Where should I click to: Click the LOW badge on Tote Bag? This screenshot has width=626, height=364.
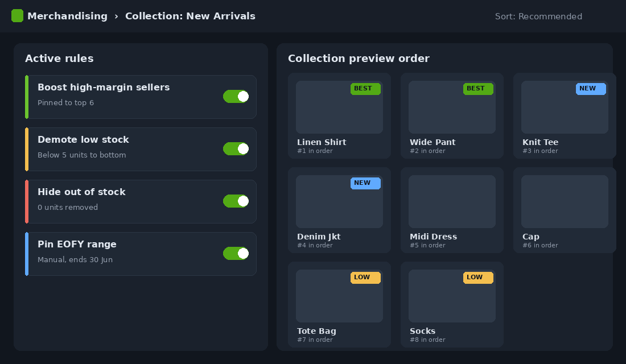[x=365, y=278]
